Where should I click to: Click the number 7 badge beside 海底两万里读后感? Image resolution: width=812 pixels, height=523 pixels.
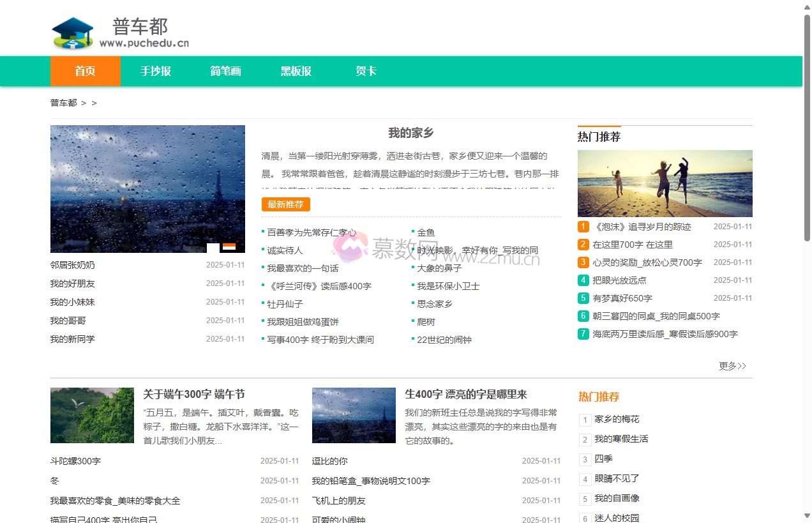click(583, 334)
